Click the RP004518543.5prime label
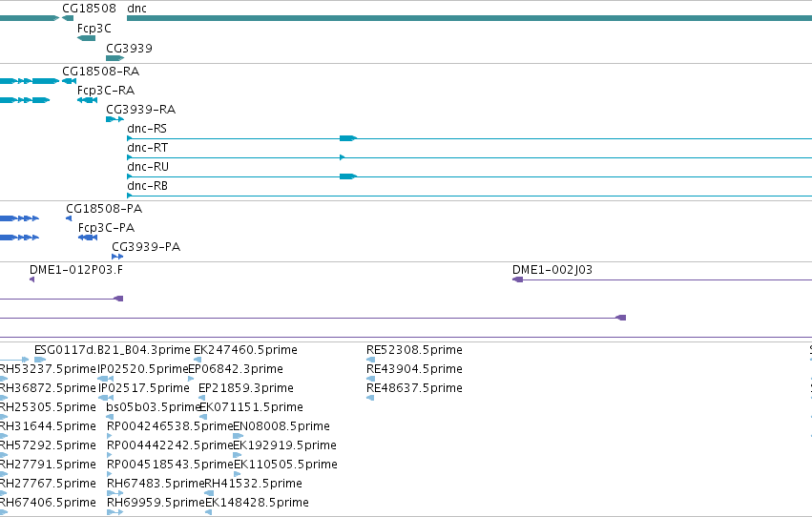Viewport: 812px width, 517px height. tap(170, 465)
